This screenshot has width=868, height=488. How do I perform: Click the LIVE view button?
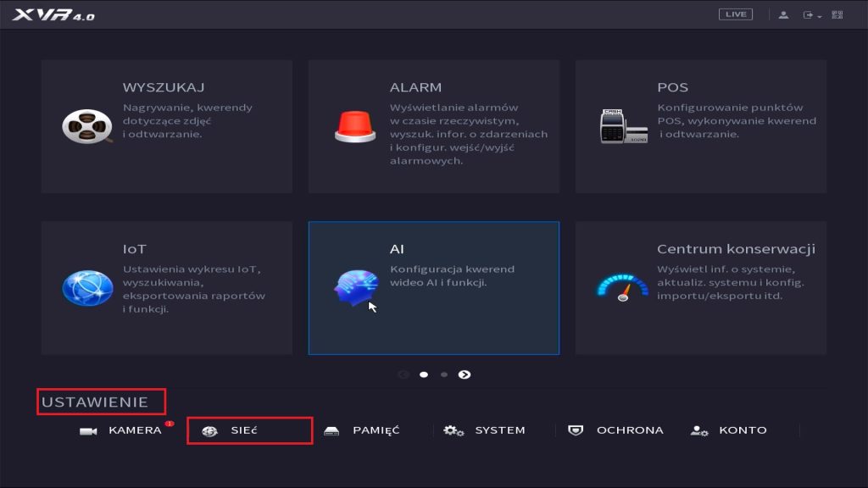(x=735, y=14)
